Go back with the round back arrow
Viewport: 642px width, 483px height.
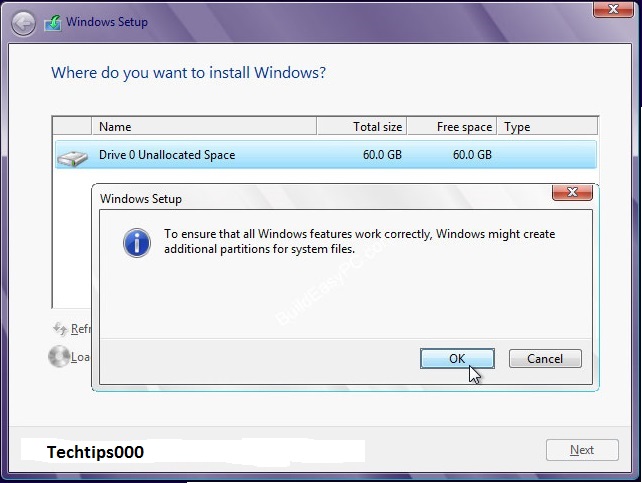click(23, 23)
